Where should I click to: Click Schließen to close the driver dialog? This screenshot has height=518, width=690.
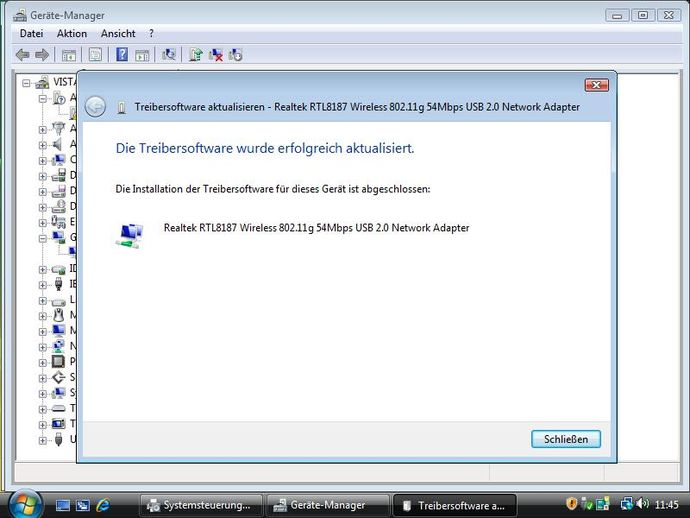pos(565,439)
